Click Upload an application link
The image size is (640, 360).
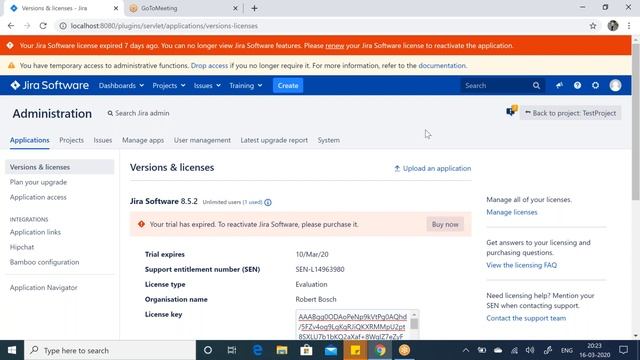click(432, 168)
